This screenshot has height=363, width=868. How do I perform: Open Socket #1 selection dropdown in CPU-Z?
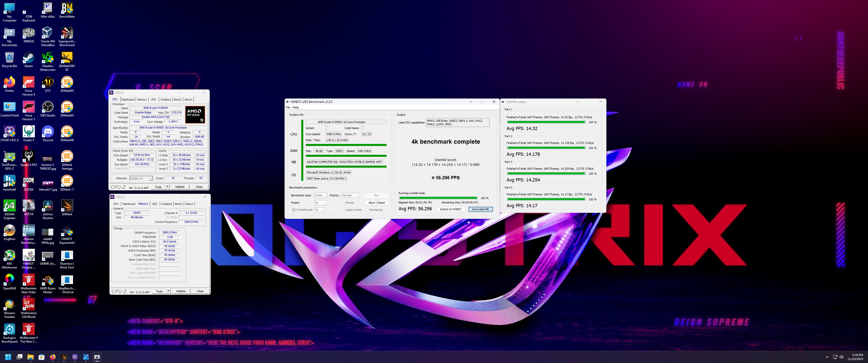pyautogui.click(x=141, y=178)
